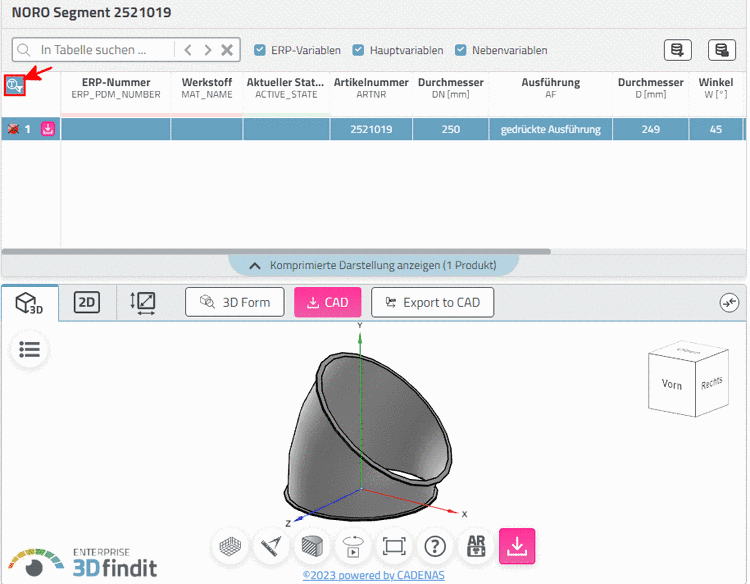Click the pink download icon in row 1
750x584 pixels.
48,129
